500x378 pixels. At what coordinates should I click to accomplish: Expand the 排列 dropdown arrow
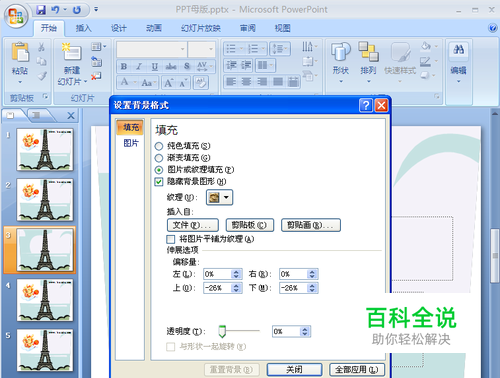[x=369, y=81]
